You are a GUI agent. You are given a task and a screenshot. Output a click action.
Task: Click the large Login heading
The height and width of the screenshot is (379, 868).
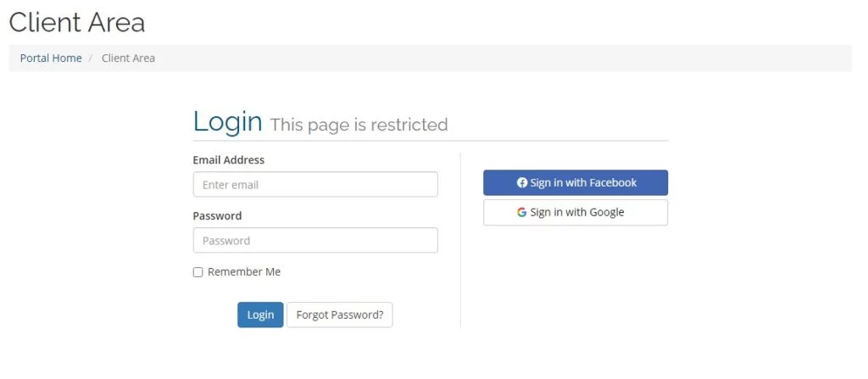coord(227,121)
